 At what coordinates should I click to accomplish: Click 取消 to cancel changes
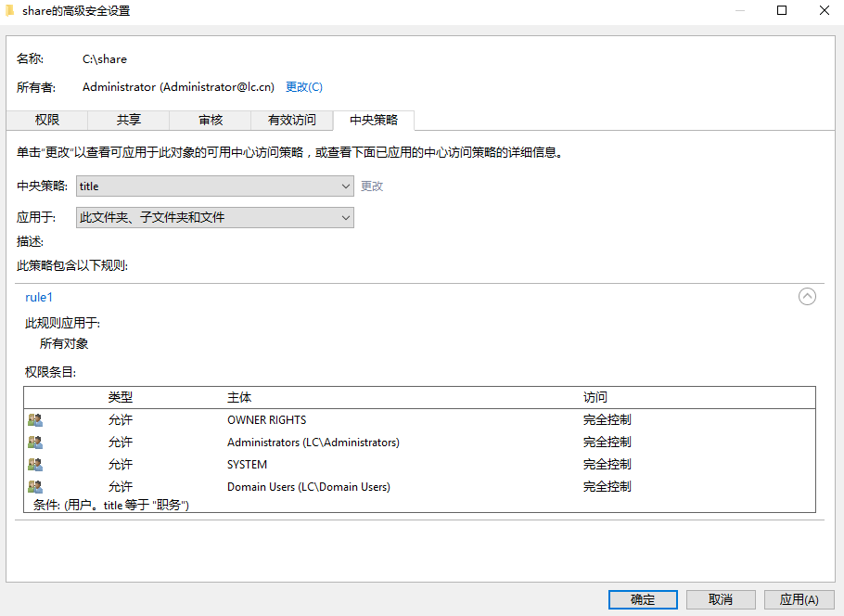pyautogui.click(x=721, y=599)
